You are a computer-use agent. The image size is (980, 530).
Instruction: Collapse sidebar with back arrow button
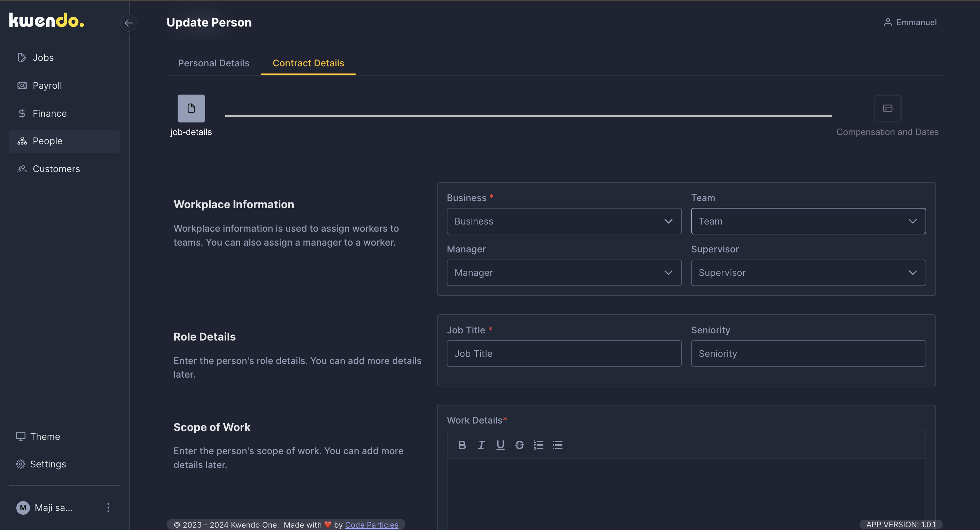point(129,23)
